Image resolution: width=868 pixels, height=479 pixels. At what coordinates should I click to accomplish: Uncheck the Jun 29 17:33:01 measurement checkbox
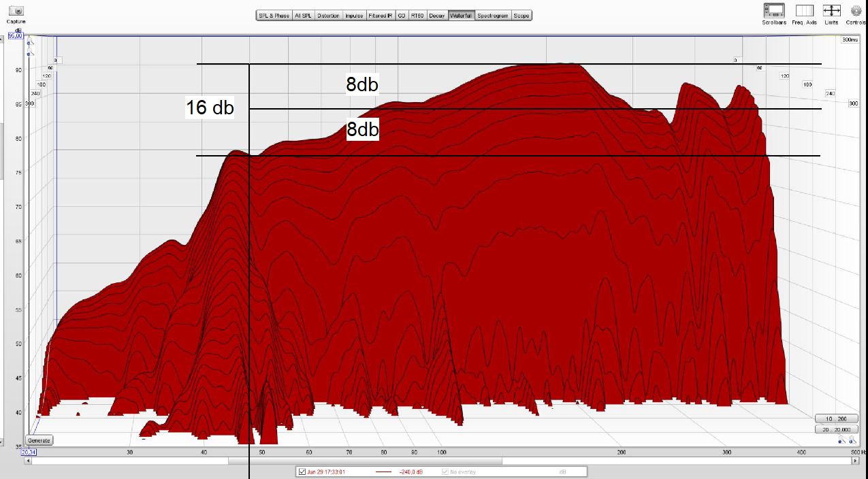(x=302, y=472)
